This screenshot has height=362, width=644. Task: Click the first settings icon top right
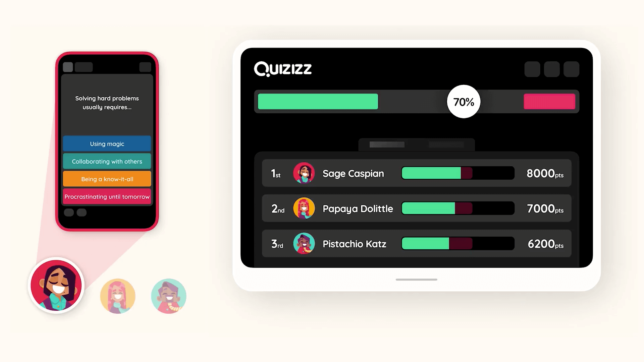(532, 69)
